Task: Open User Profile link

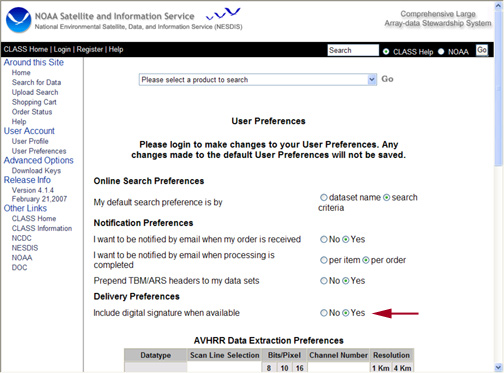Action: pyautogui.click(x=30, y=141)
